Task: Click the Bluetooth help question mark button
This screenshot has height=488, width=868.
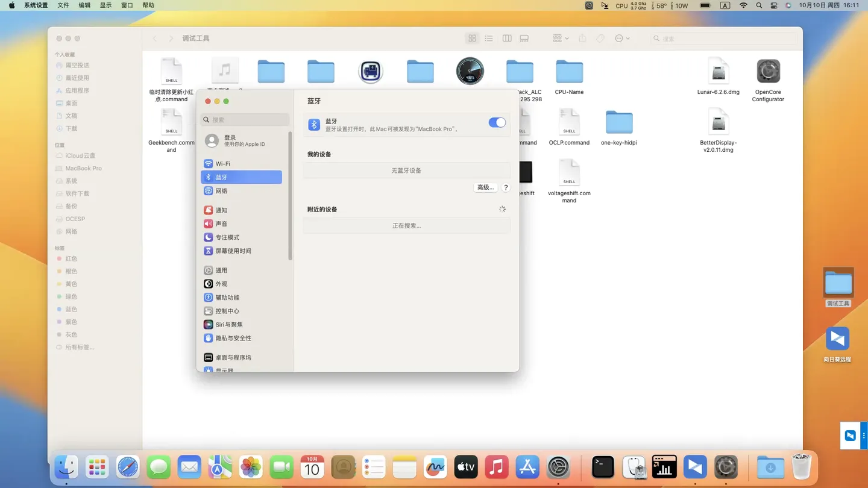Action: coord(506,187)
